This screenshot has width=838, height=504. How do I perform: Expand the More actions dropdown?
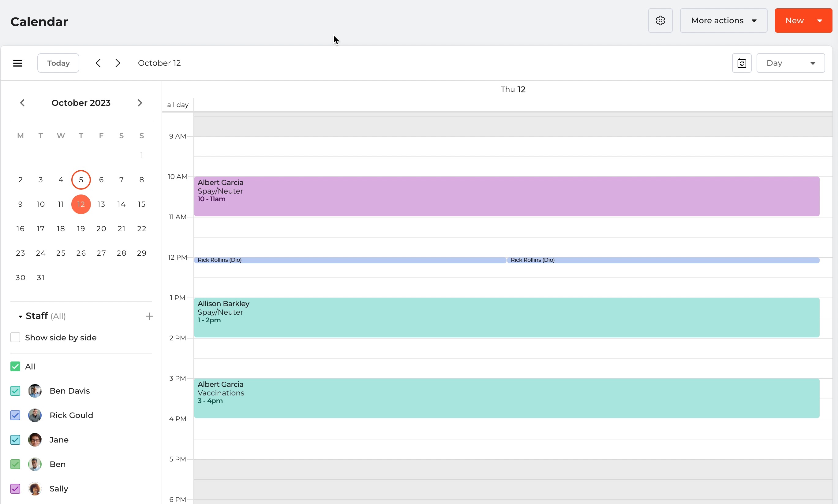coord(724,21)
